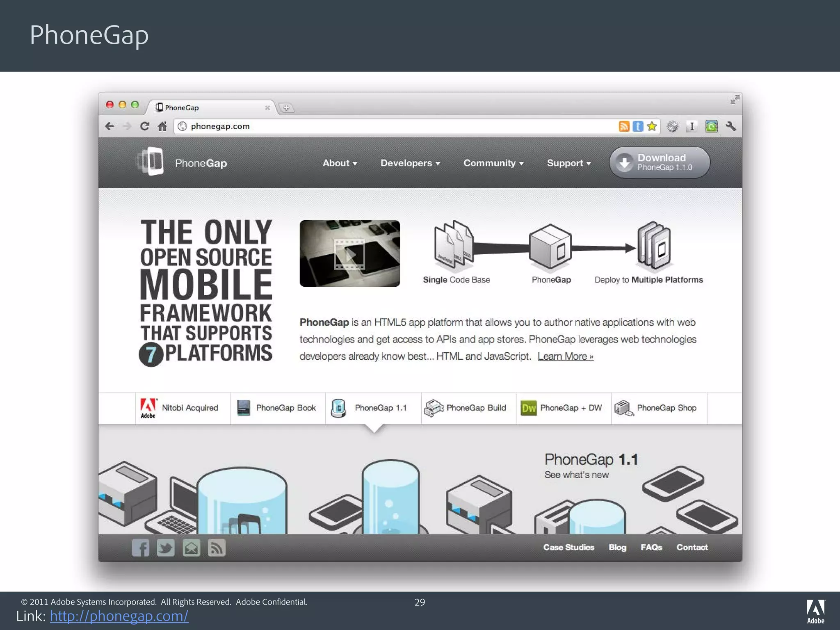840x630 pixels.
Task: Go to the browser home page icon
Action: tap(162, 126)
